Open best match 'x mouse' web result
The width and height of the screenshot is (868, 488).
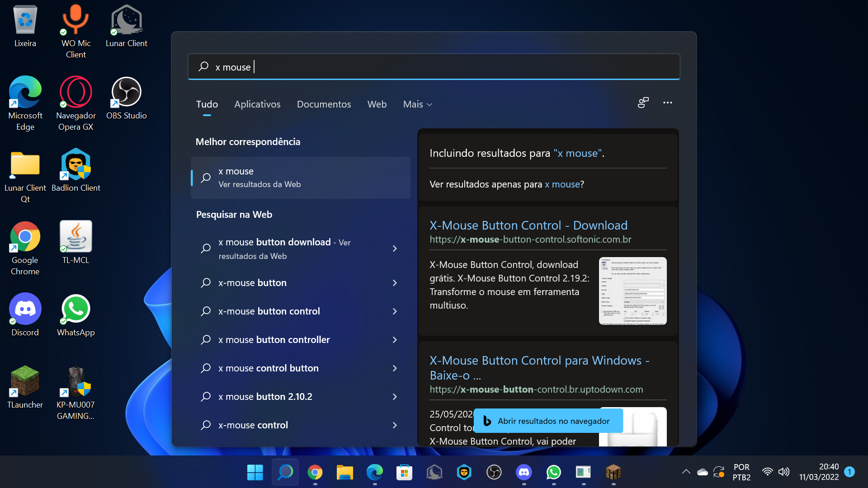click(301, 178)
